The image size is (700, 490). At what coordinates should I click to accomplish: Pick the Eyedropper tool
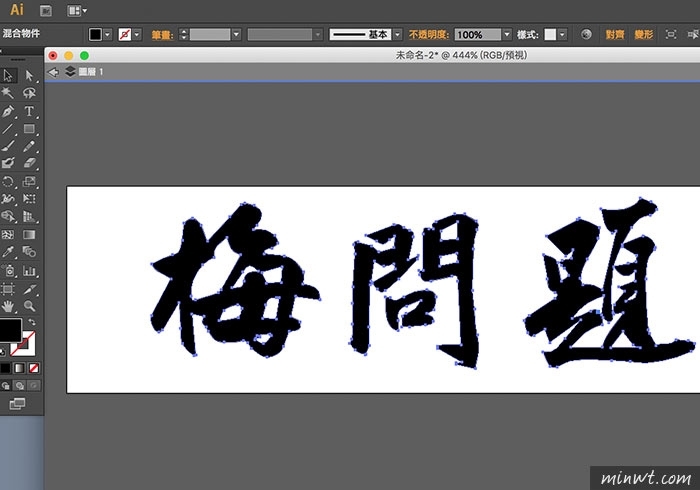[x=8, y=252]
